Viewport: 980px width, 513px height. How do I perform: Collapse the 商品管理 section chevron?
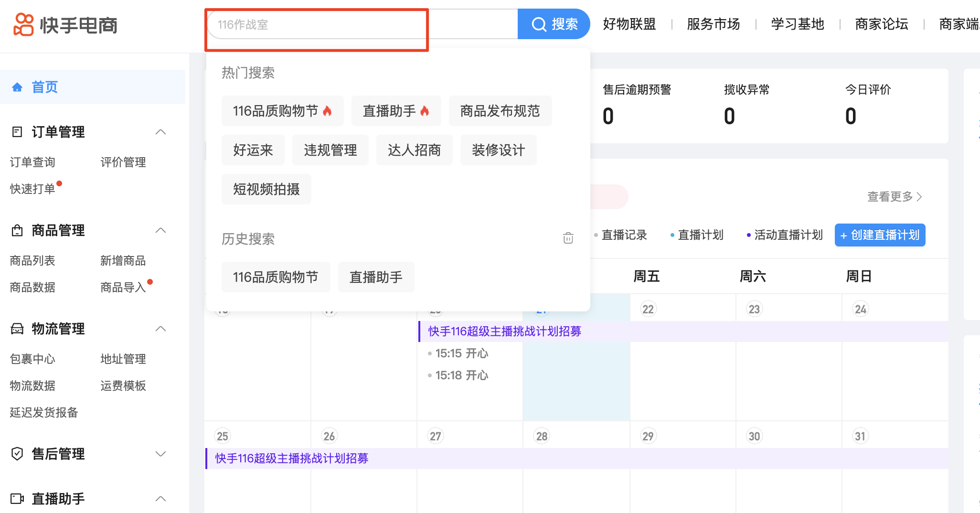click(x=161, y=230)
